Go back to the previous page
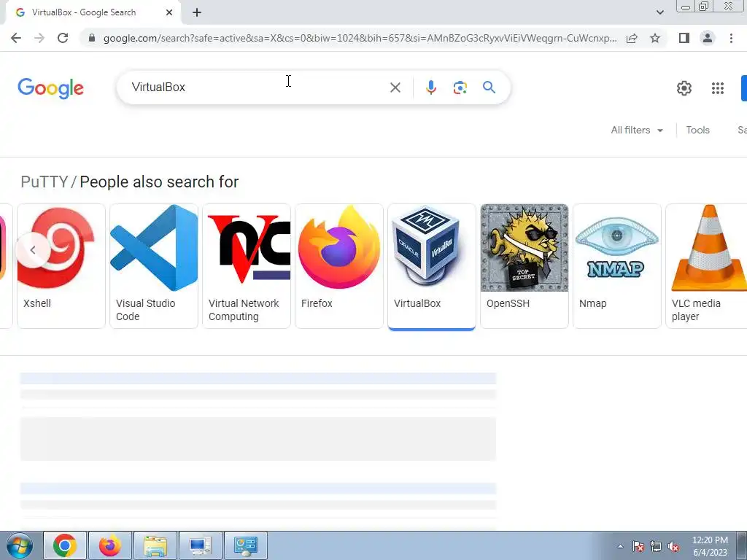The image size is (747, 560). point(16,38)
